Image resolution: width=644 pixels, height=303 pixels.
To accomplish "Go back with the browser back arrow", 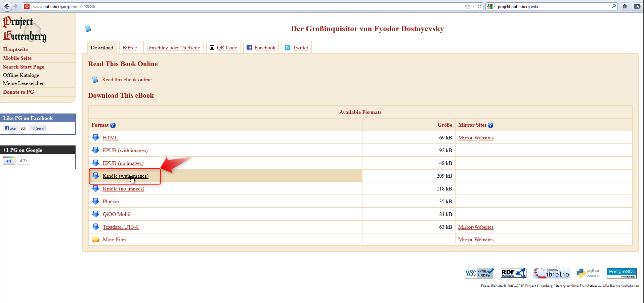I will (7, 6).
